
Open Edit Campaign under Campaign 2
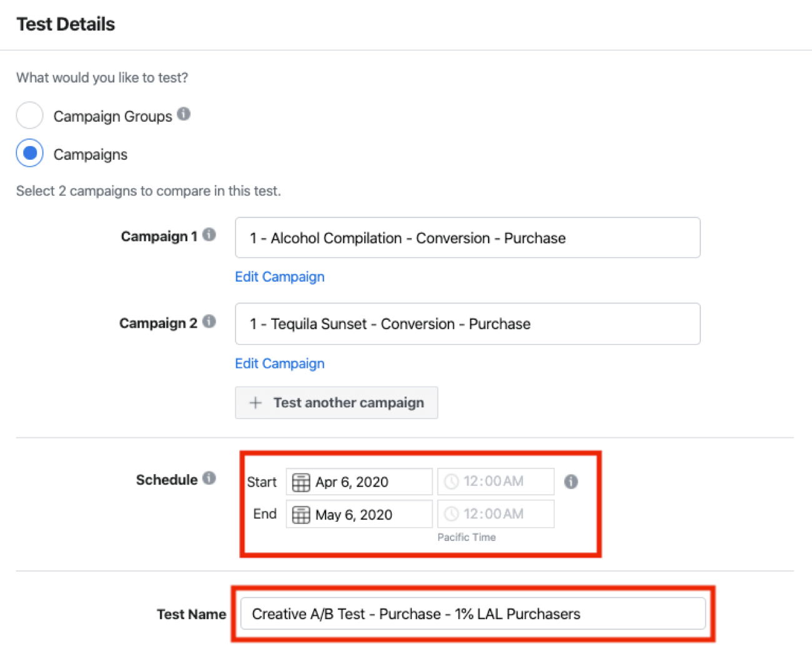(x=279, y=364)
